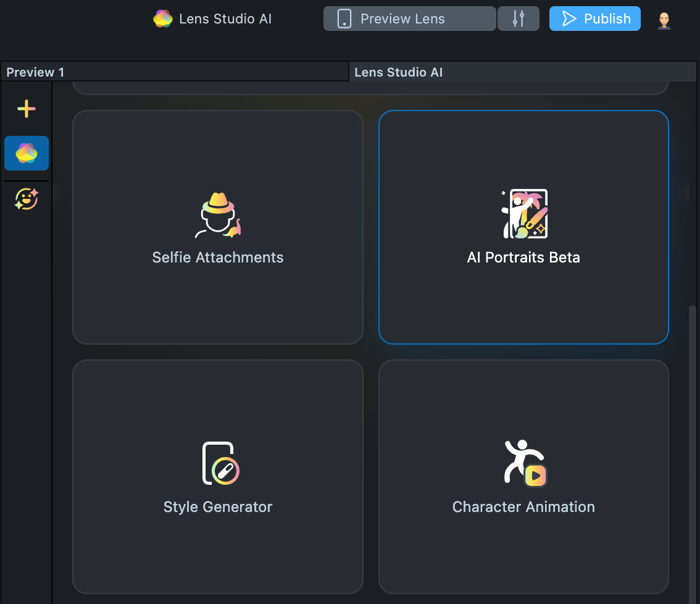The width and height of the screenshot is (700, 604).
Task: Click the Lens Studio AI logo in title bar
Action: click(163, 19)
